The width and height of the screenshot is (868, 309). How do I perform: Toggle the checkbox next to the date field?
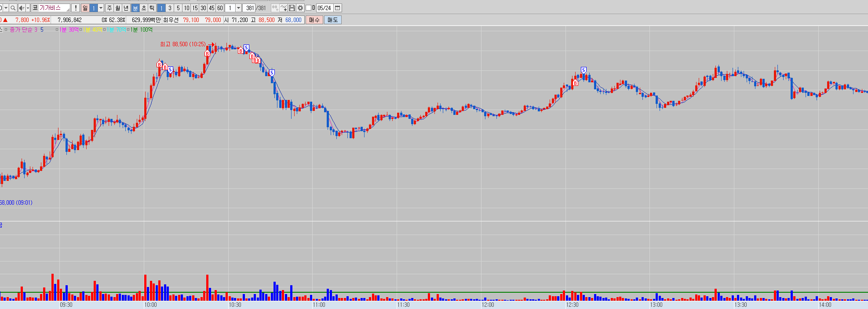pos(309,8)
